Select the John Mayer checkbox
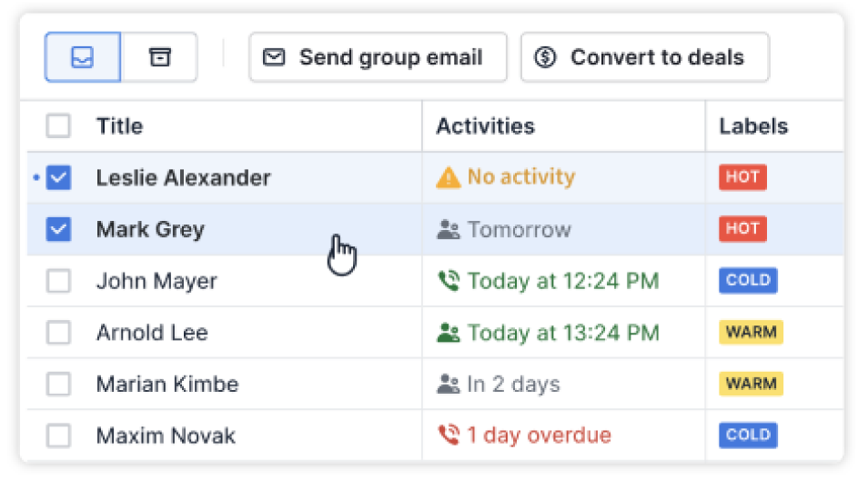 (x=58, y=281)
